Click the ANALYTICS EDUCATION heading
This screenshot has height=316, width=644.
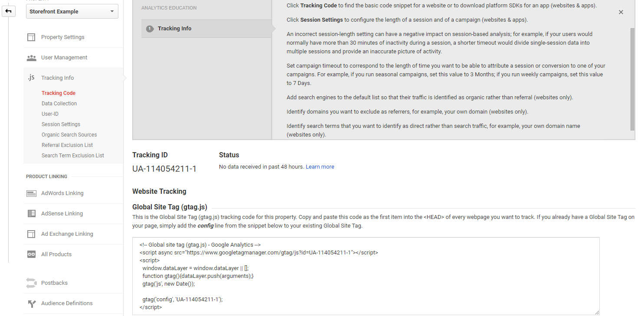(169, 8)
